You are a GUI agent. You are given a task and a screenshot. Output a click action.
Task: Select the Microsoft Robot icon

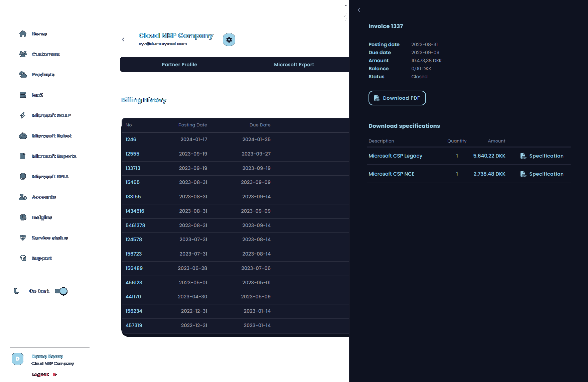point(23,136)
